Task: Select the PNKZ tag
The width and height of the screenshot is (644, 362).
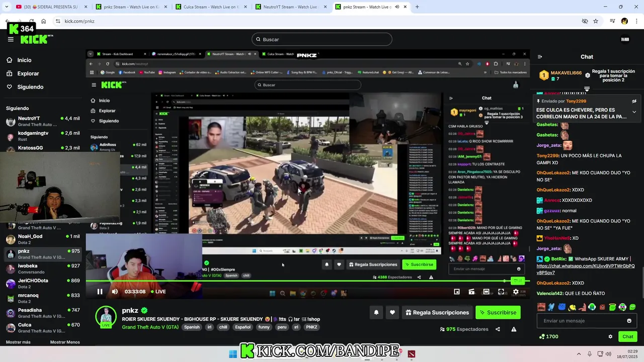Action: pos(312,327)
